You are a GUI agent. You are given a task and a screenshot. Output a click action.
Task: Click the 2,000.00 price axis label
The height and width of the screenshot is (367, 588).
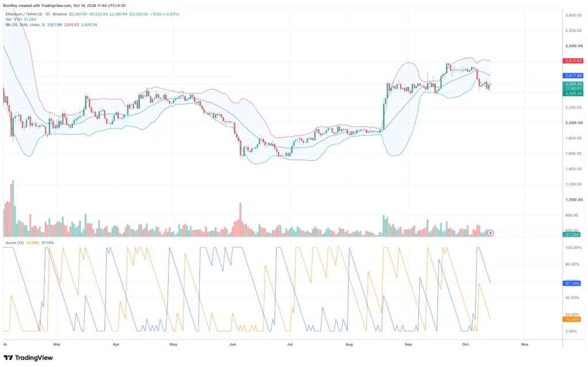point(574,123)
